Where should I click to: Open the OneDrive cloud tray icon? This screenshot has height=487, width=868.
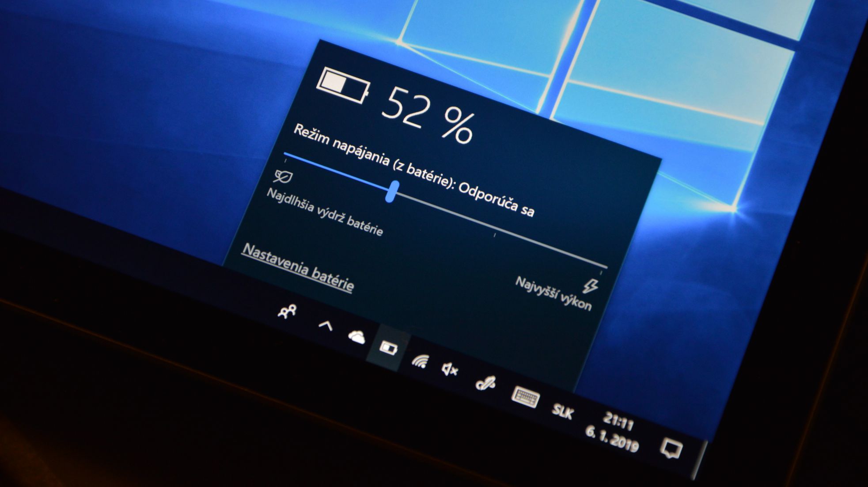356,337
